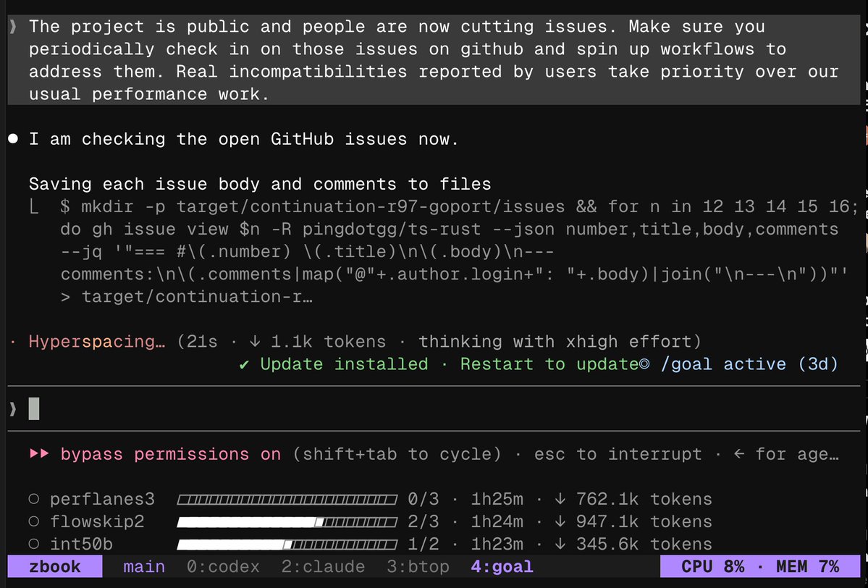Image resolution: width=868 pixels, height=588 pixels.
Task: Click the zbook session name
Action: (55, 567)
